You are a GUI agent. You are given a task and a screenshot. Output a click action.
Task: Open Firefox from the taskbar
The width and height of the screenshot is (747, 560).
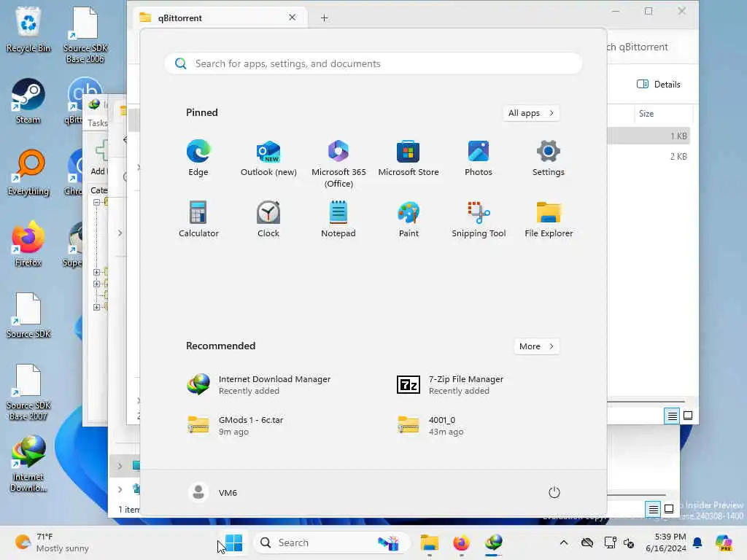(x=461, y=542)
